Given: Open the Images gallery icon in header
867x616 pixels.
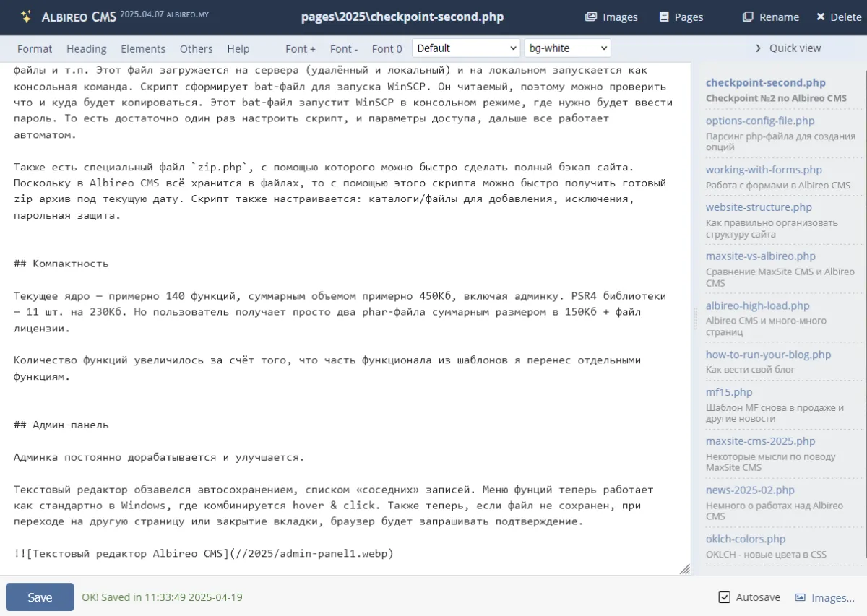Looking at the screenshot, I should 591,17.
